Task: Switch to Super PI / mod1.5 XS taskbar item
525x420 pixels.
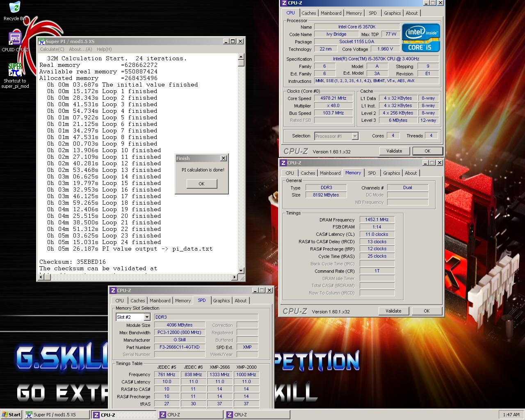Action: click(57, 415)
